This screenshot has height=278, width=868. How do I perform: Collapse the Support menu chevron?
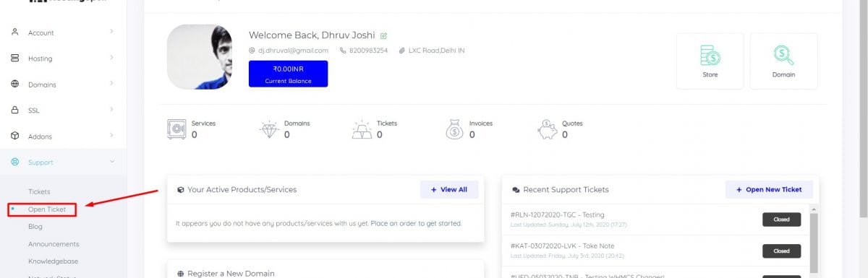tap(111, 162)
